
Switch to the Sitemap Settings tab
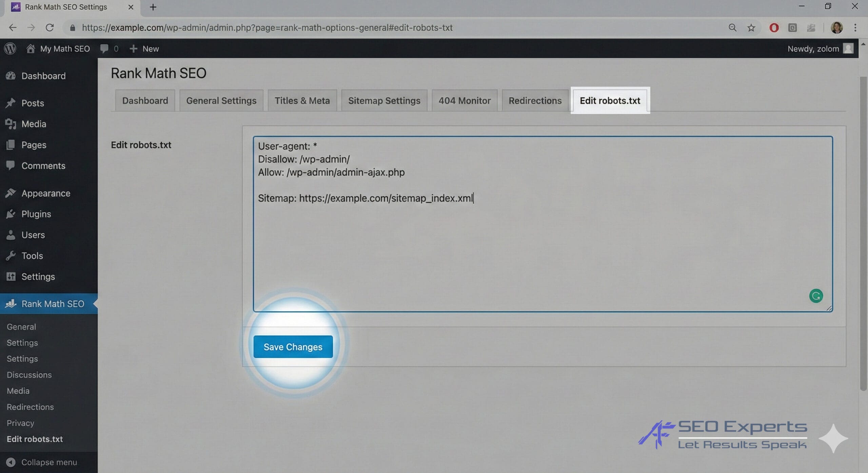(x=384, y=100)
